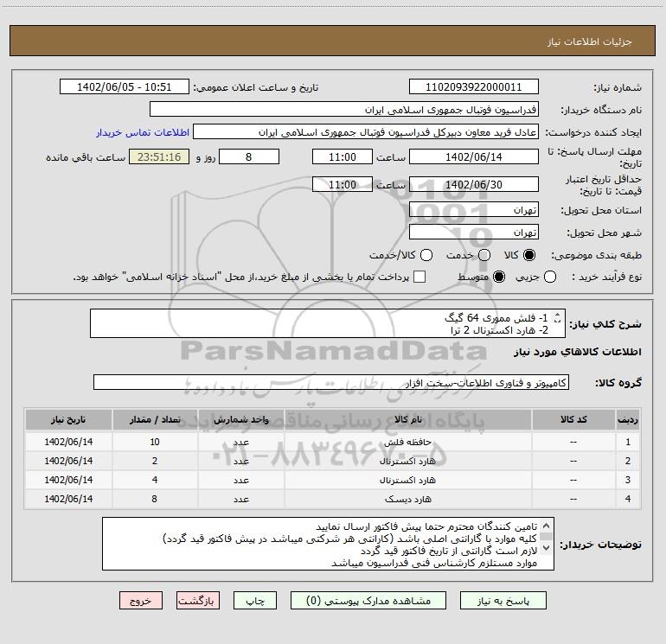
Task: Select the حافظه فلش item cell
Action: pos(407,442)
